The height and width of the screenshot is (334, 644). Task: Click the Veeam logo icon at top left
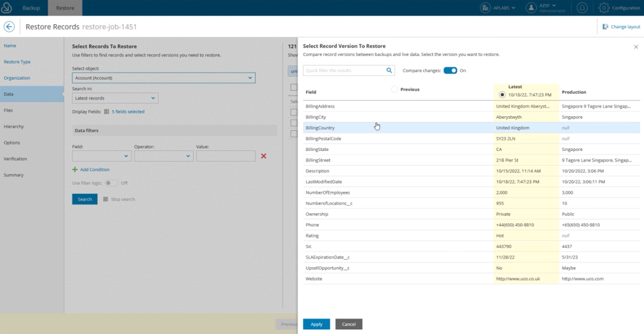click(x=7, y=8)
